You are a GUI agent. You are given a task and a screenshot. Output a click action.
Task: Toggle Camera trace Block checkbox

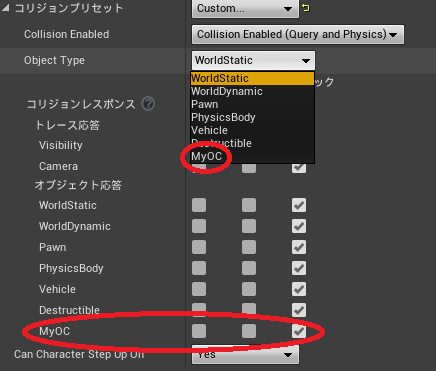coord(299,168)
